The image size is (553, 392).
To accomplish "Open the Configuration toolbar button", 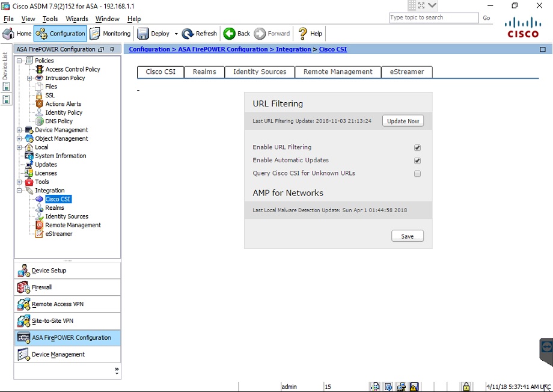I will (x=60, y=34).
